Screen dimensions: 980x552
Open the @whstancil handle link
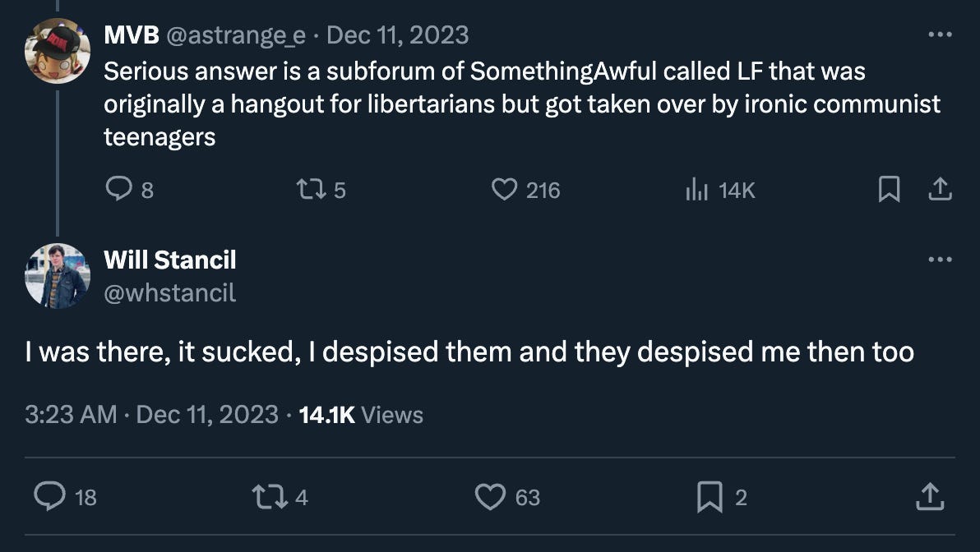click(169, 293)
